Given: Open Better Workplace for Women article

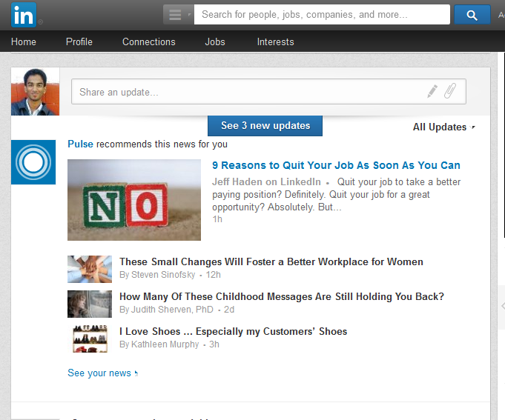Looking at the screenshot, I should 271,261.
